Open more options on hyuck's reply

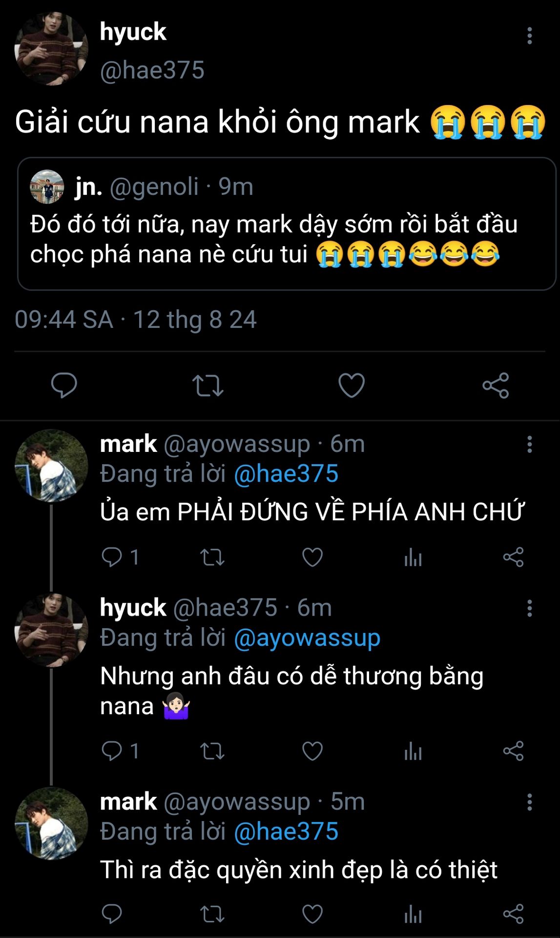529,608
